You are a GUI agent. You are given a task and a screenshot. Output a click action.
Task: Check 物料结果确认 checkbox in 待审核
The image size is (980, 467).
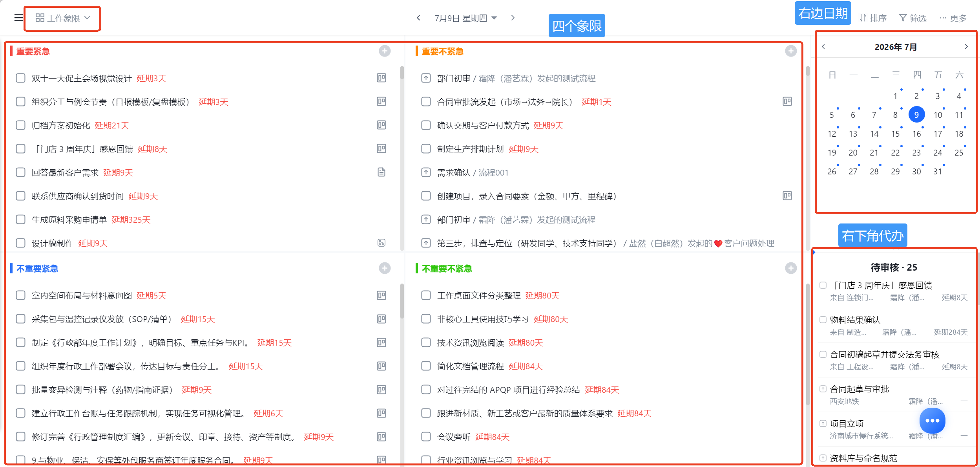click(823, 320)
